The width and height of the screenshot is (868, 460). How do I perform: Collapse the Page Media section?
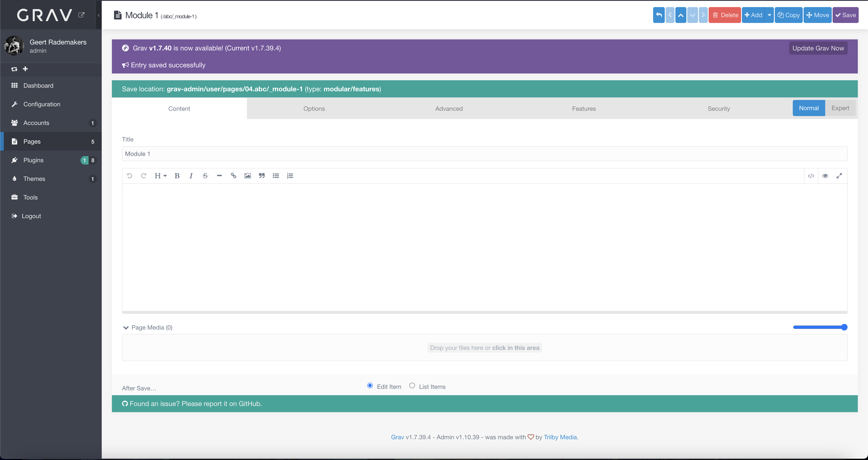click(126, 328)
